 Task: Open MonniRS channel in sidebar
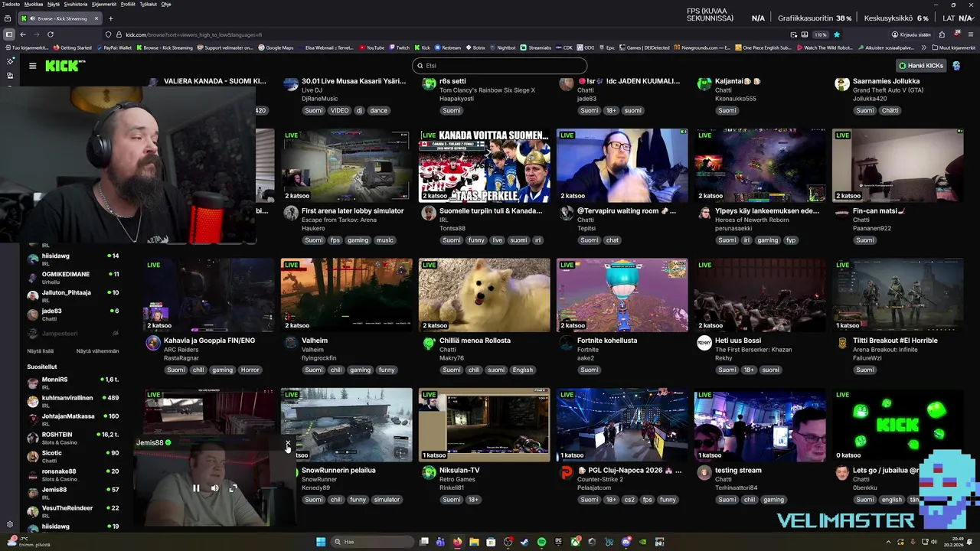coord(73,383)
